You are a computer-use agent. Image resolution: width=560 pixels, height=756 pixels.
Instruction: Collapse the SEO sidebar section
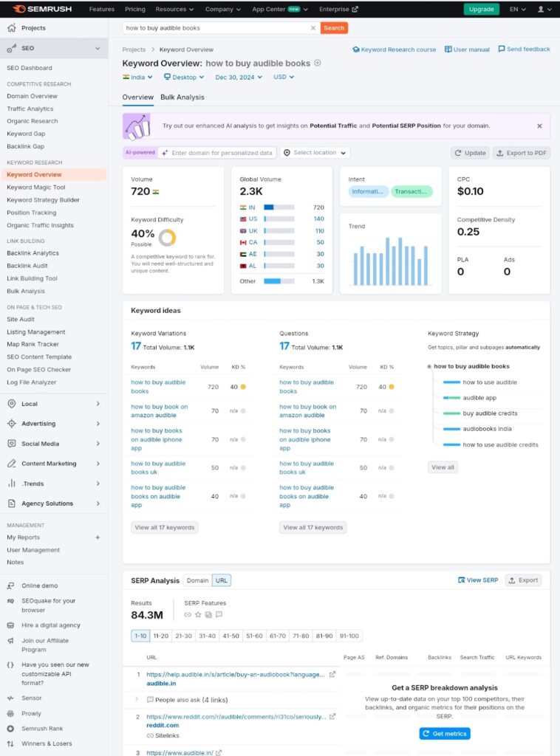coord(98,48)
